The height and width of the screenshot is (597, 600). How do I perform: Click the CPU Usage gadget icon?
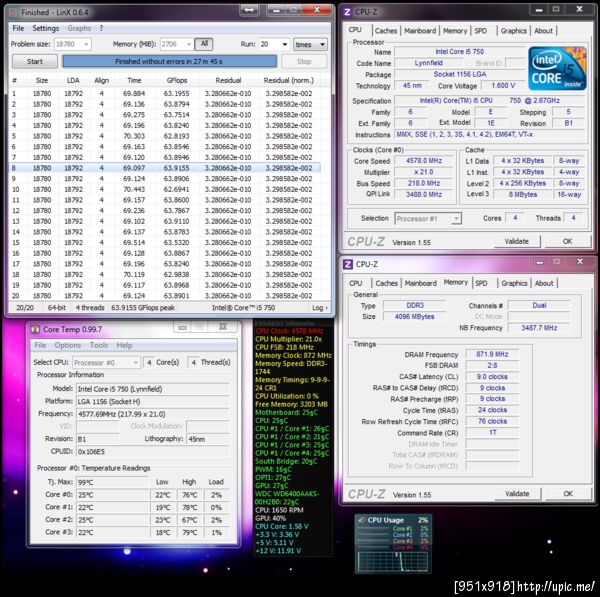click(361, 520)
